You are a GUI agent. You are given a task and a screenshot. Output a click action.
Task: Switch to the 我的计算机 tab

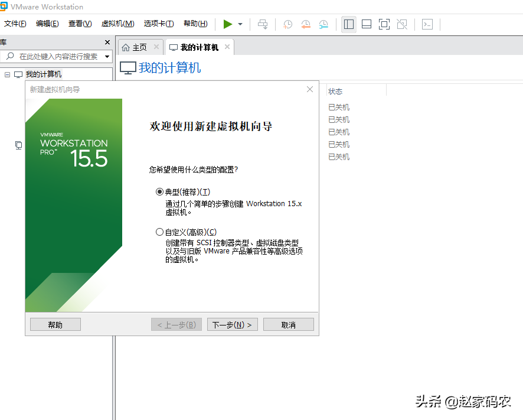tap(200, 47)
